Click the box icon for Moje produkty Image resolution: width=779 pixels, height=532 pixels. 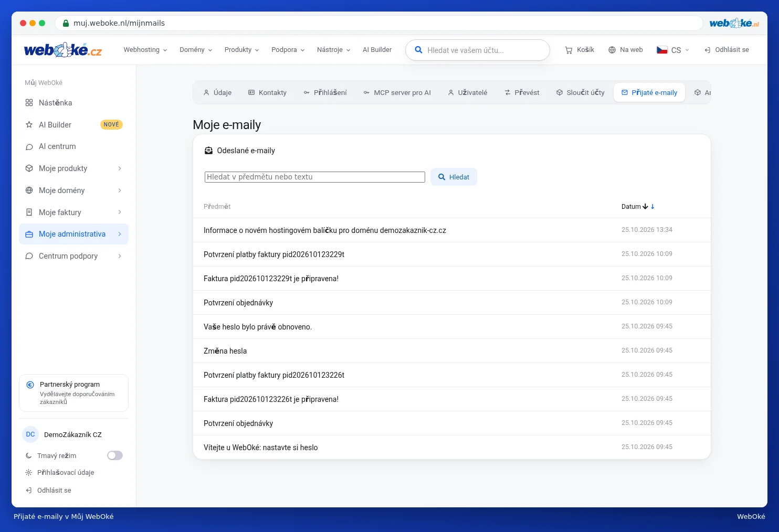tap(29, 168)
